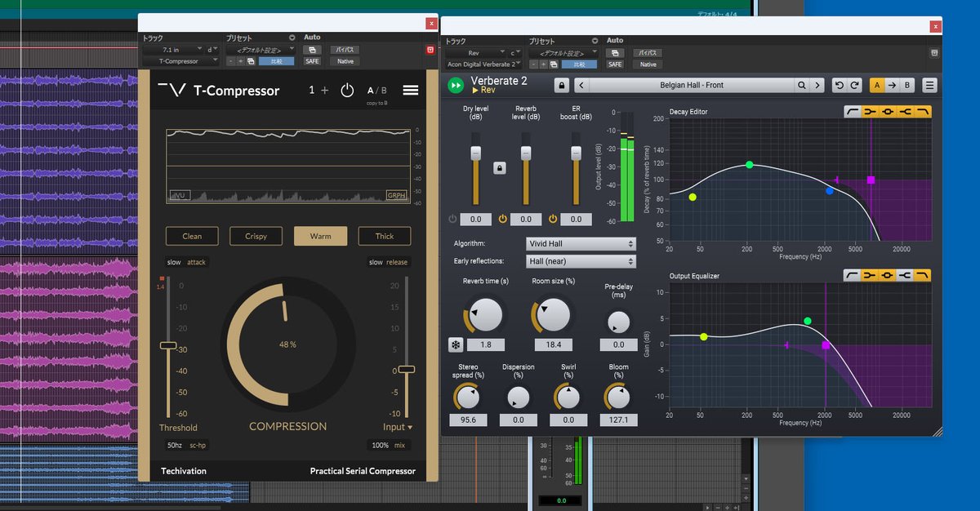The image size is (980, 511).
Task: Open the T-Compressor plug-in selector dropdown
Action: point(180,61)
